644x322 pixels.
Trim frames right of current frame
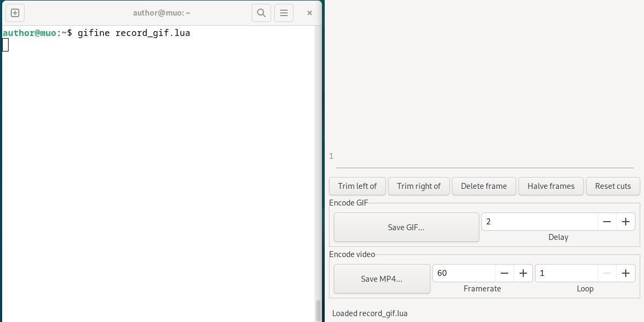[x=419, y=186]
